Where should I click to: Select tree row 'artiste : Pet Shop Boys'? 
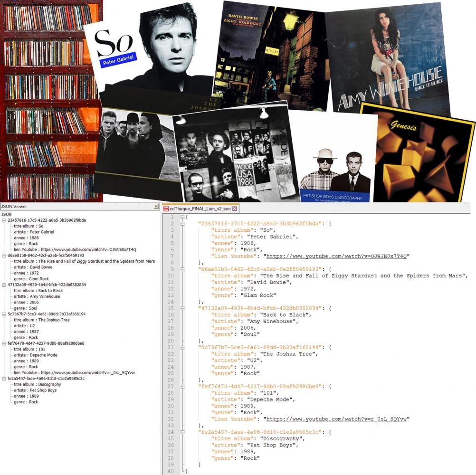pos(35,390)
